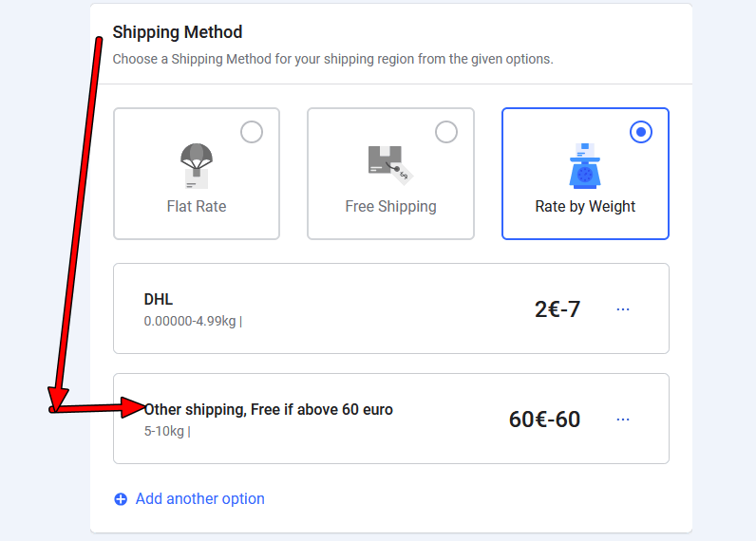Viewport: 756px width, 541px height.
Task: Select the Free Shipping radio button
Action: click(x=446, y=132)
